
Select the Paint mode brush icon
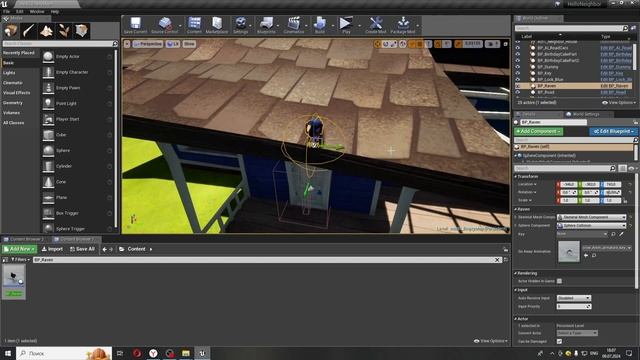pos(29,31)
